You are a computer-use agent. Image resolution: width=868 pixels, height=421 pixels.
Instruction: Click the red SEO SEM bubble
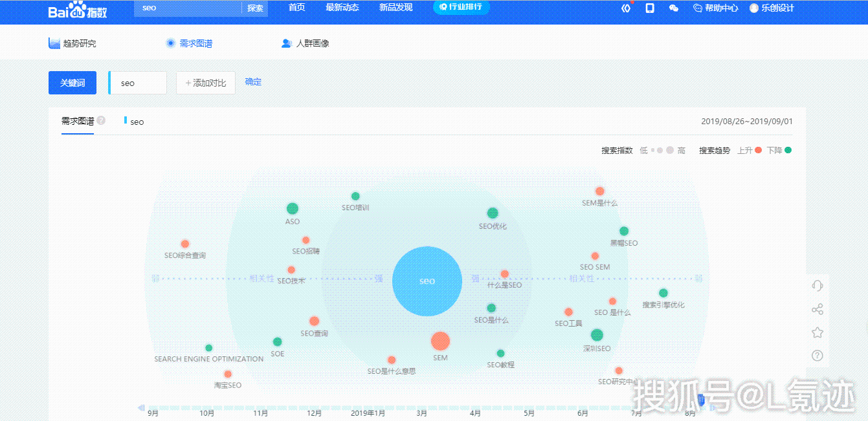(x=595, y=256)
